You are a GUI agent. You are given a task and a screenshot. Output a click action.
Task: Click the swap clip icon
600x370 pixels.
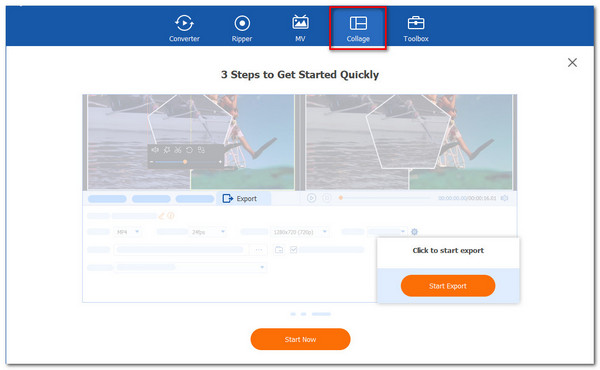201,150
